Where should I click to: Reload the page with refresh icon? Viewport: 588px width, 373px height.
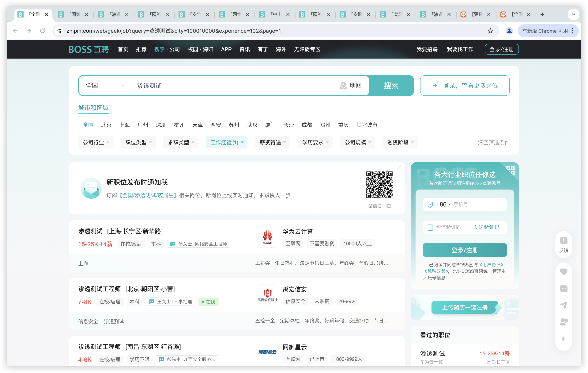43,31
